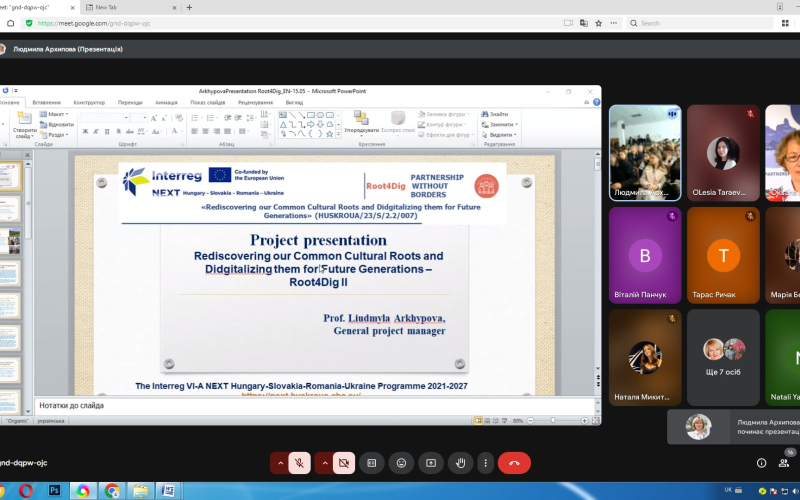
Task: Show the participants people panel
Action: pos(784,463)
